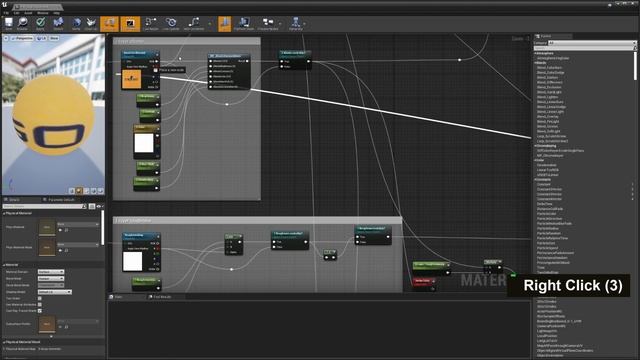Viewport: 640px width, 360px height.
Task: Open the Material Domain dropdown
Action: pos(51,272)
